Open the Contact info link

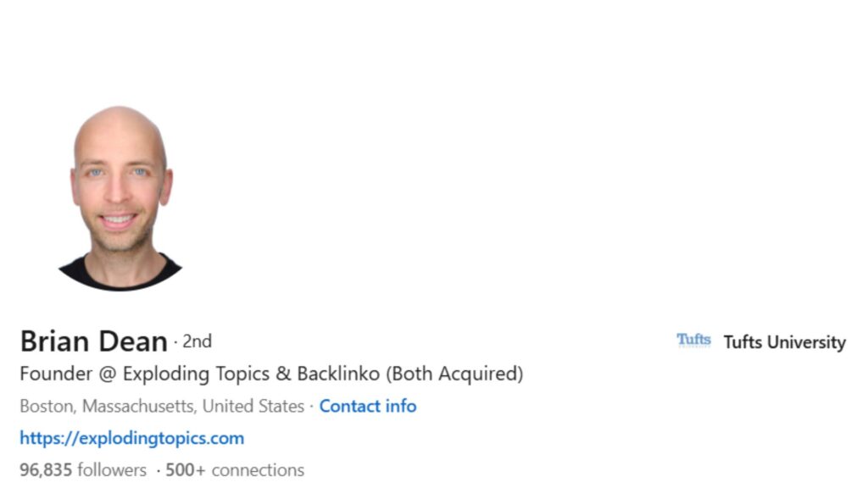[x=368, y=406]
